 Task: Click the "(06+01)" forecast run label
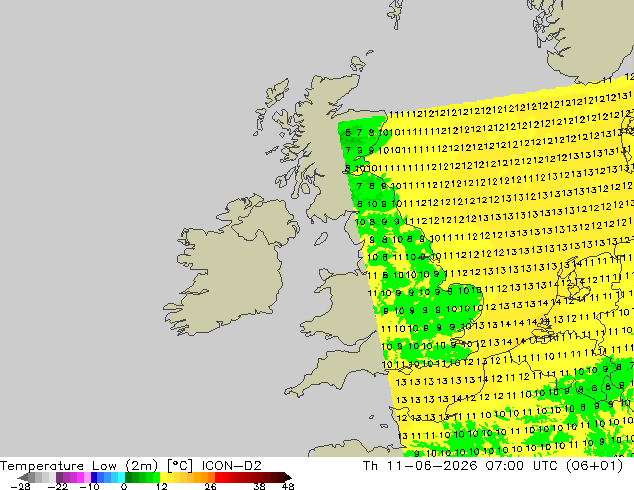point(595,466)
